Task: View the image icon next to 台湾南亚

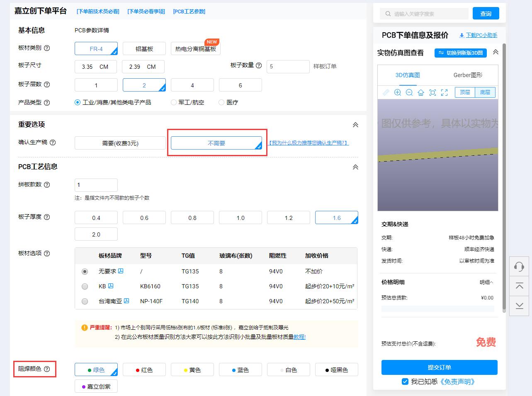Action: click(126, 301)
